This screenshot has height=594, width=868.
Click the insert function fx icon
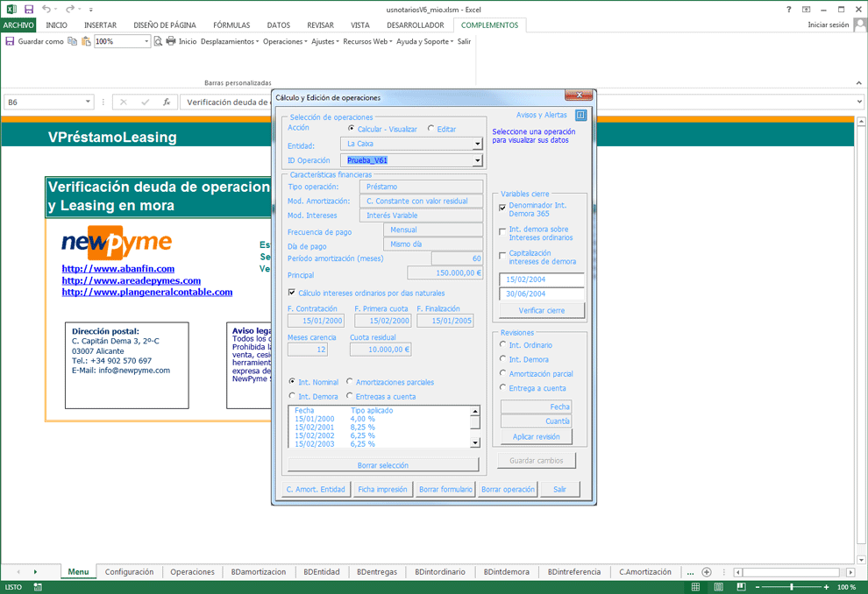[166, 103]
